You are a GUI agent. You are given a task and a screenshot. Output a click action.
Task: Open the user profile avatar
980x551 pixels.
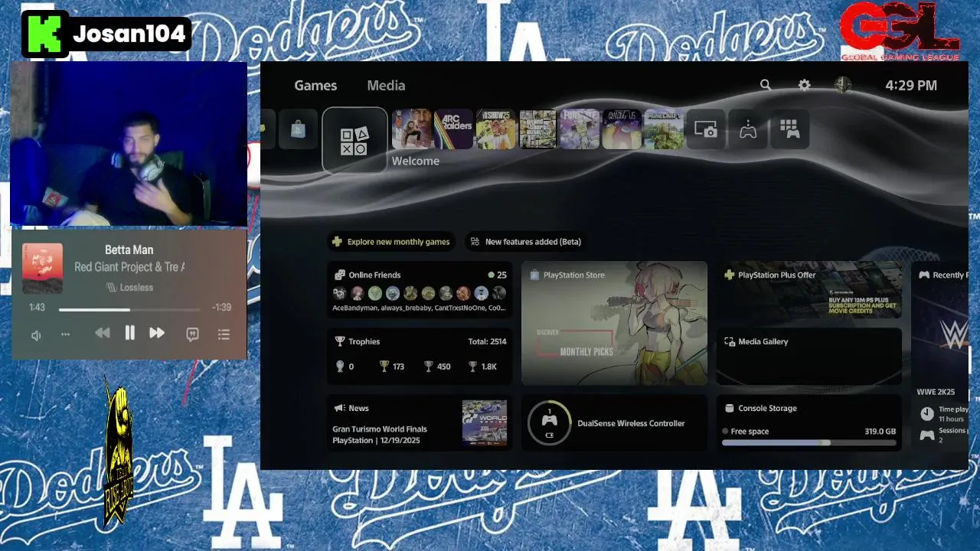(842, 85)
